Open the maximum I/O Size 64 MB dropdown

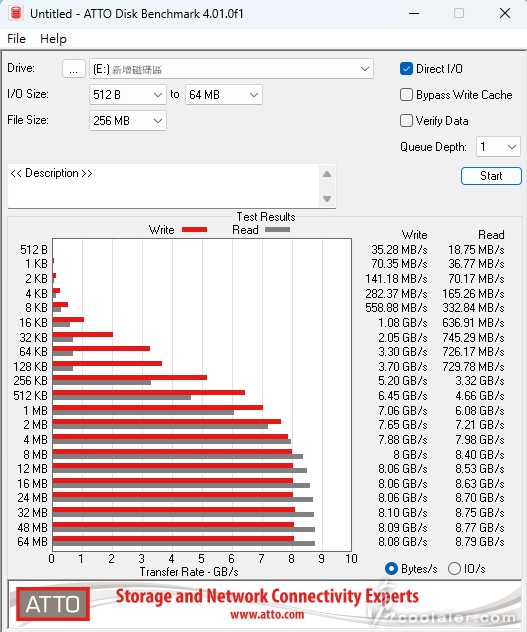224,95
